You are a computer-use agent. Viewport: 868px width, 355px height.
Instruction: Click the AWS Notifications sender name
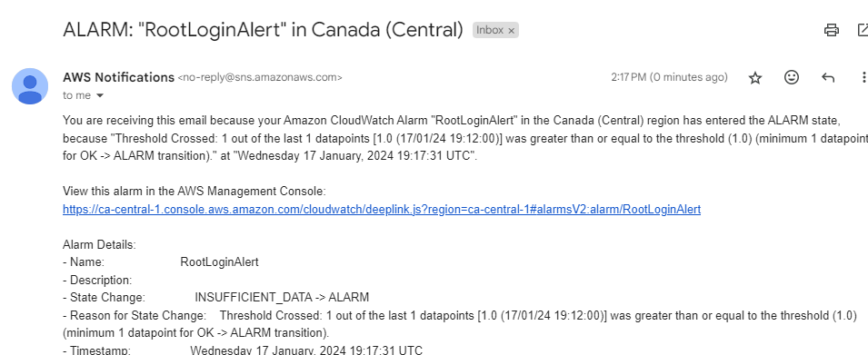pyautogui.click(x=118, y=77)
